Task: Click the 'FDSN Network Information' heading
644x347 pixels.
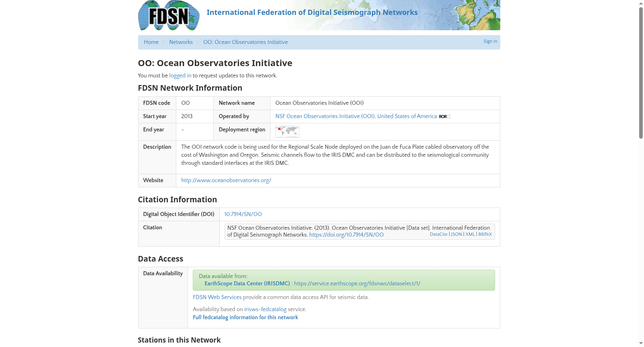Action: (190, 88)
